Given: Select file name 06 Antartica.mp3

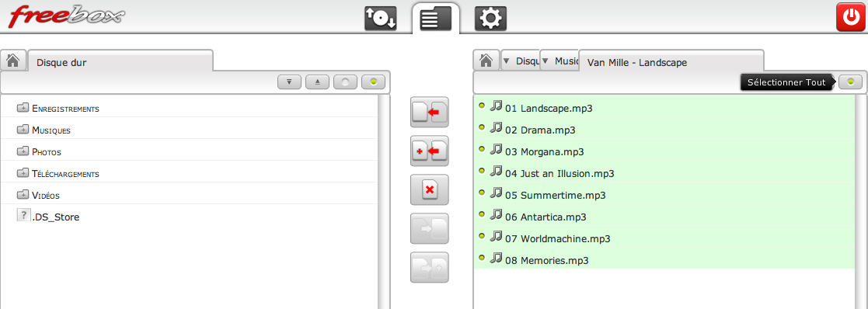Looking at the screenshot, I should (546, 217).
